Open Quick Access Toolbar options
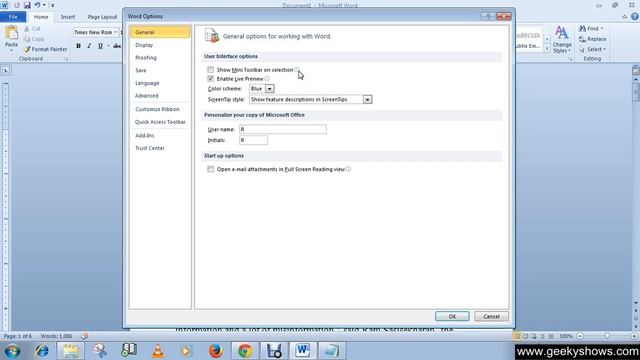The width and height of the screenshot is (640, 360). coord(160,122)
